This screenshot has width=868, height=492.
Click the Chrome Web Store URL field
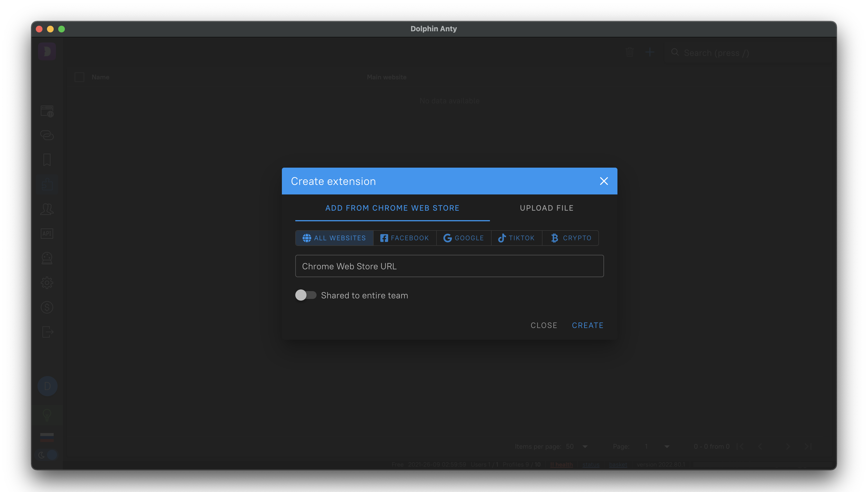pos(449,266)
